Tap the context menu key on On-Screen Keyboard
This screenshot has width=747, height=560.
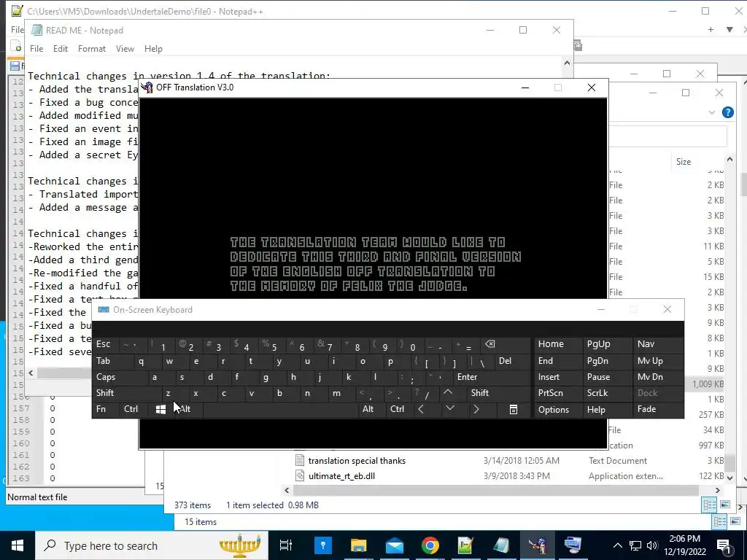pos(513,410)
